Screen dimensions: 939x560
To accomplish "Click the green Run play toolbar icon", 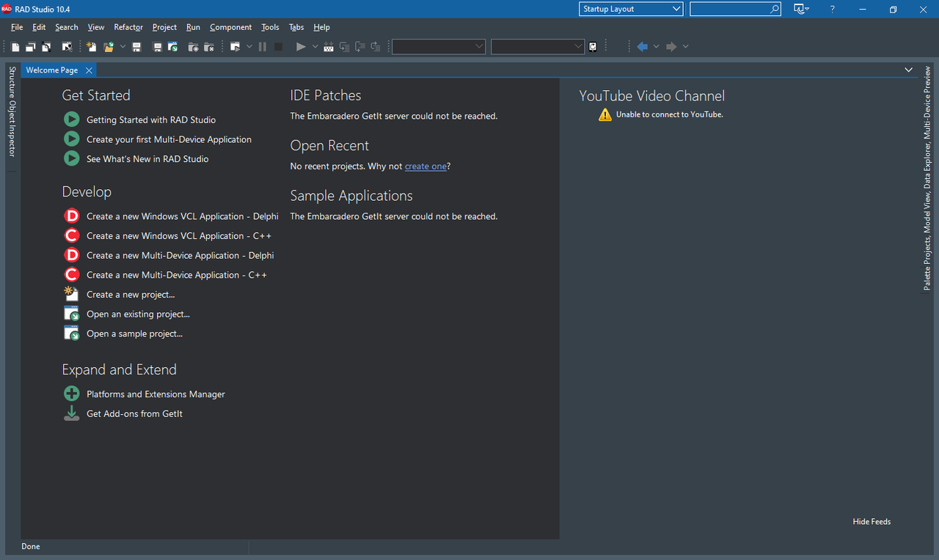I will point(301,47).
